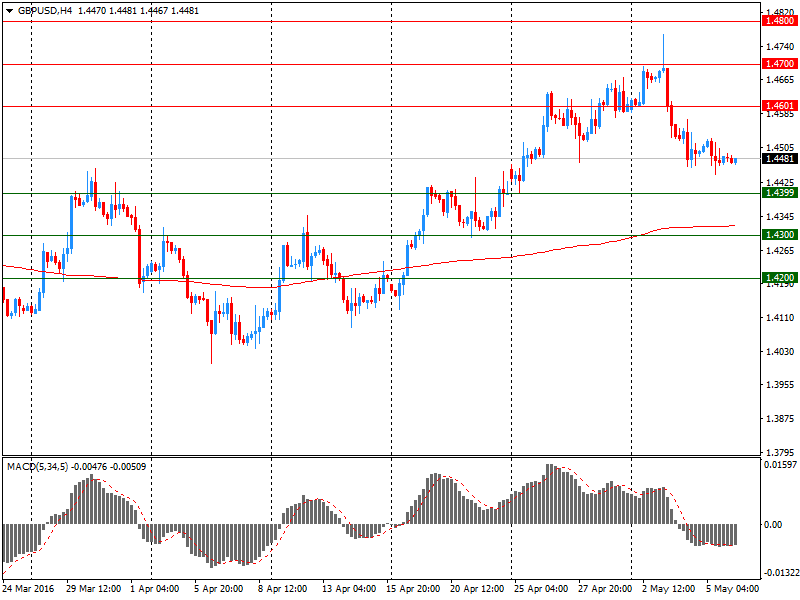Click the 1.4030 price scale value
800x600 pixels.
pos(780,352)
